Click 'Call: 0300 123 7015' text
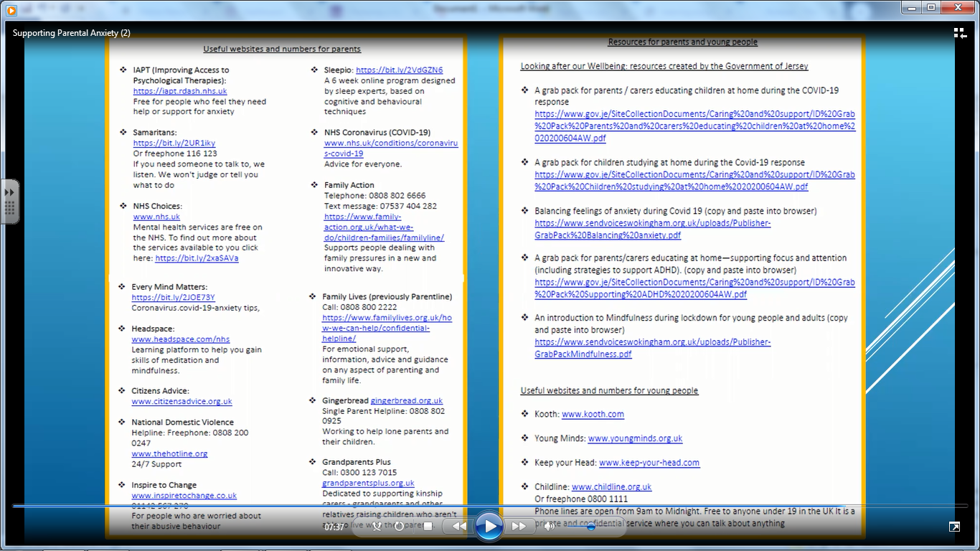980x551 pixels. coord(359,473)
